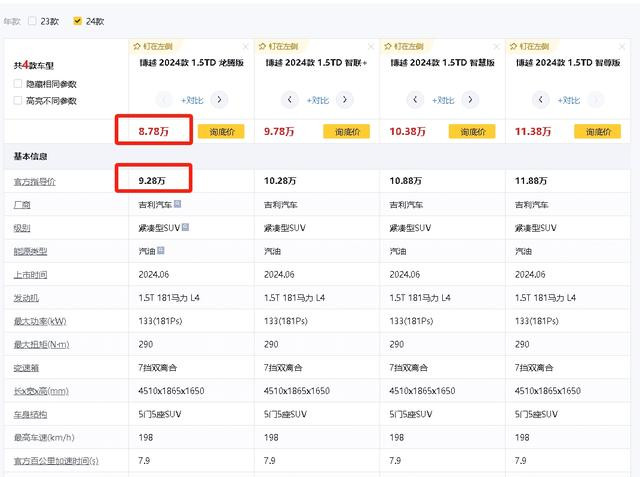Open the 智尊版 model title link
The width and height of the screenshot is (640, 477).
pyautogui.click(x=568, y=62)
